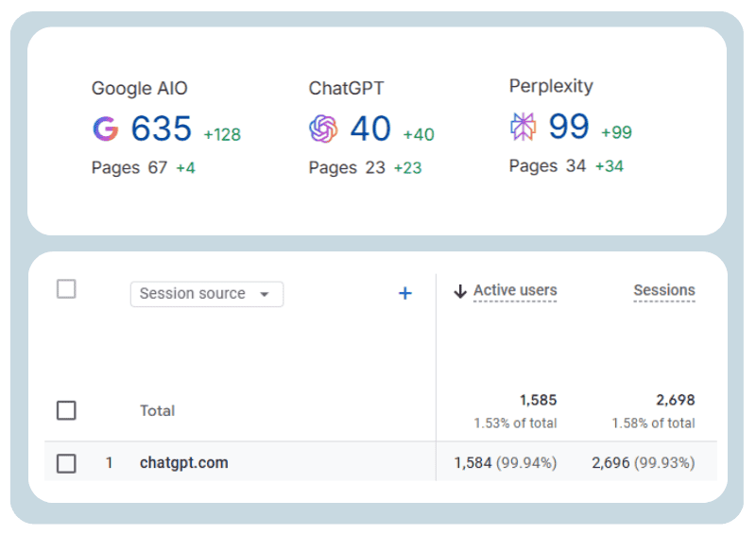Viewport: 756px width, 535px height.
Task: Click the Total row label
Action: (x=157, y=411)
